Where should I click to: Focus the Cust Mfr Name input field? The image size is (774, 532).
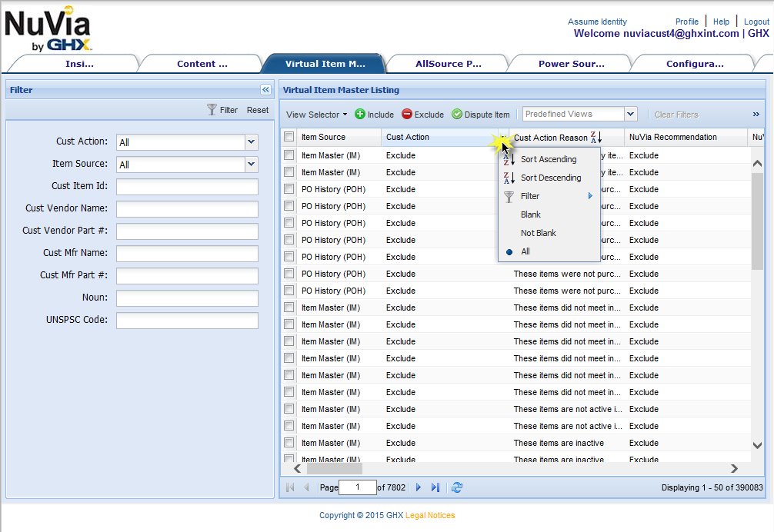(x=187, y=254)
